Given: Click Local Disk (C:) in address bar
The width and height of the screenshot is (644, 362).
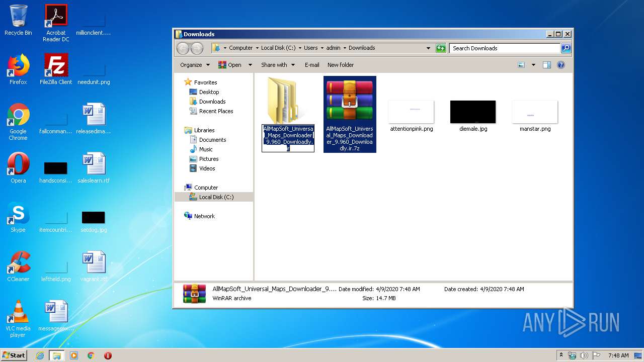Looking at the screenshot, I should [278, 48].
